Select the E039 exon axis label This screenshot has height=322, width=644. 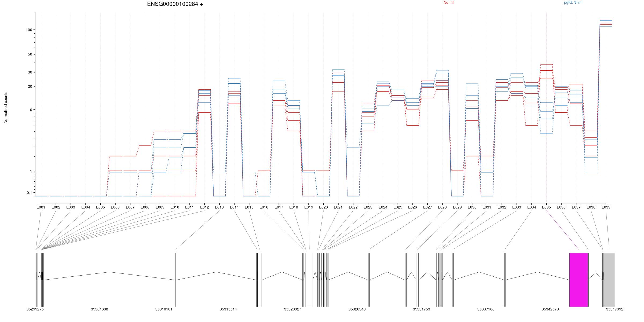[x=606, y=207]
